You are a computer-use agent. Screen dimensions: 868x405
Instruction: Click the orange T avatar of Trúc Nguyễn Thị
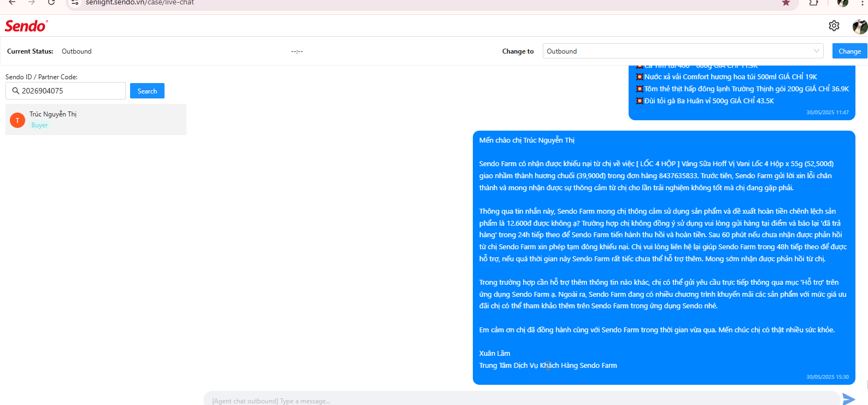[x=17, y=120]
